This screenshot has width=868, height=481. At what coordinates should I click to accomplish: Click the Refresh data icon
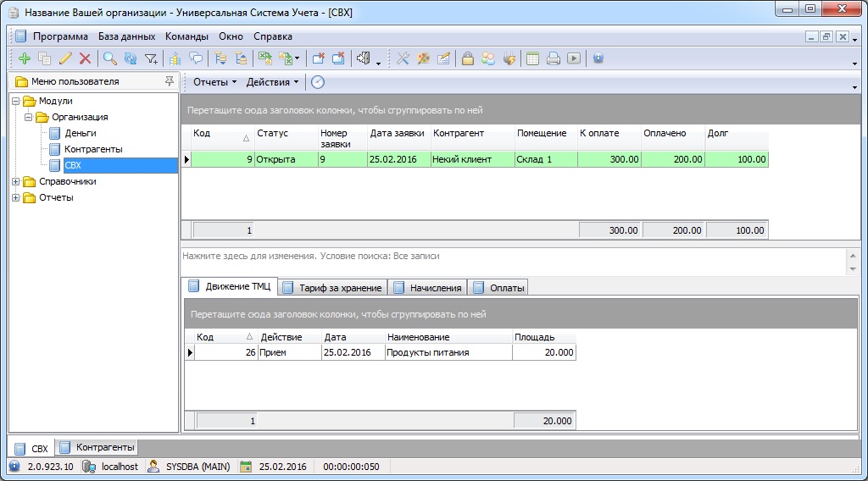(130, 58)
